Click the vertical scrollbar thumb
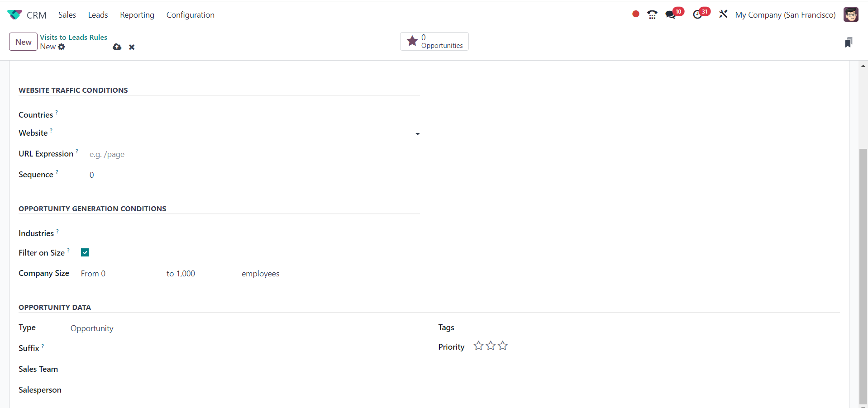The width and height of the screenshot is (868, 408). 863,276
